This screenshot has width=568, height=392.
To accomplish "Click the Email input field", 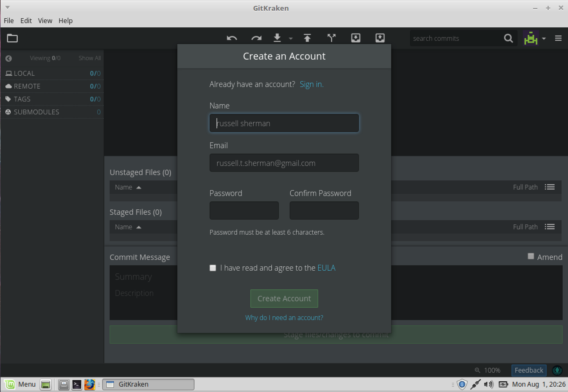I will tap(284, 163).
